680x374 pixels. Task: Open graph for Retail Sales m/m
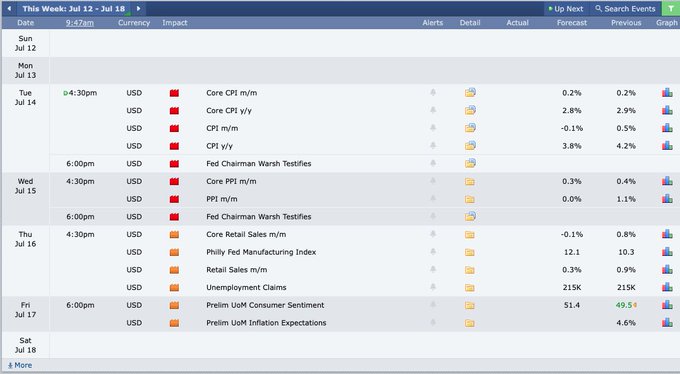667,269
